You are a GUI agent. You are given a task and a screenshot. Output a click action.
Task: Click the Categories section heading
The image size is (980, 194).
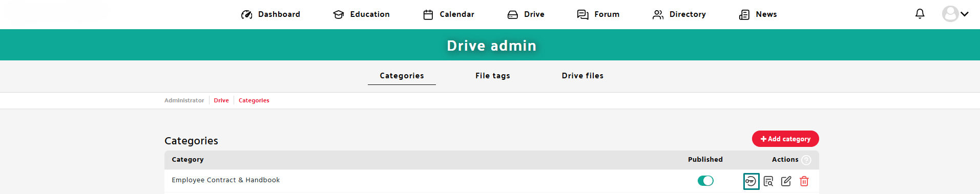click(x=191, y=141)
